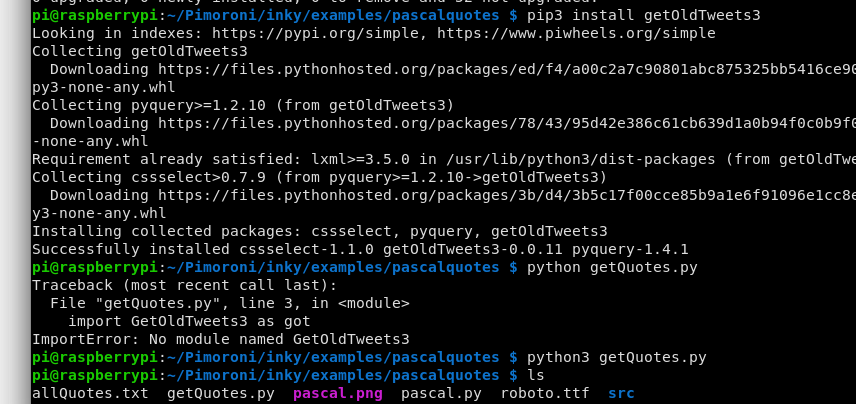
Task: Click the 'ImportError: No module named GetOldTweets3' line
Action: (221, 340)
